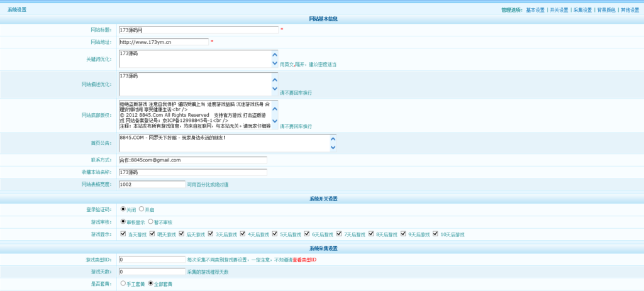This screenshot has width=644, height=291.
Task: Click scroll-up arrow in 网站描述优化 textarea
Action: click(x=274, y=79)
